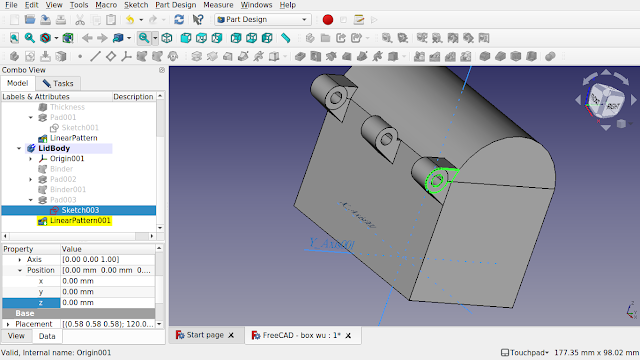Collapse the Position property row
The height and width of the screenshot is (360, 640).
20,270
